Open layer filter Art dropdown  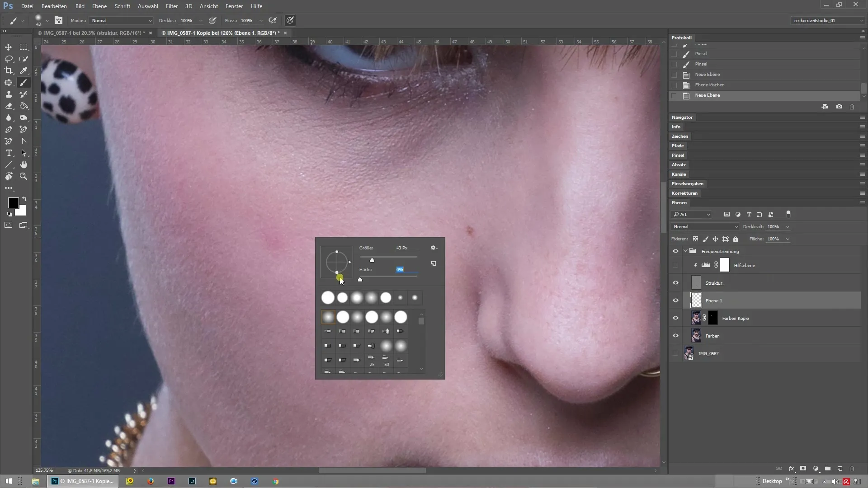[692, 214]
